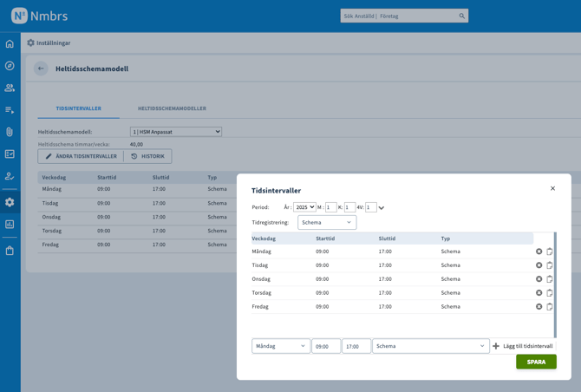Viewport: 581px width, 392px height.
Task: Open the employees icon in sidebar
Action: point(10,88)
